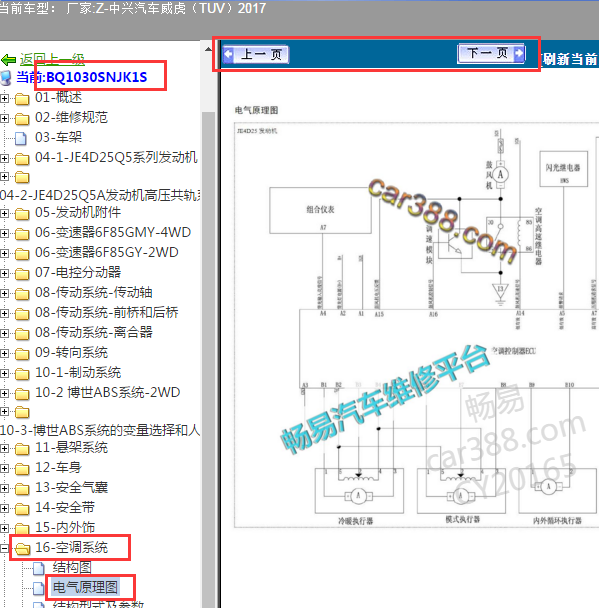Select 08-传动系统-离合器 tree item
Viewport: 599px width, 608px height.
pos(93,332)
